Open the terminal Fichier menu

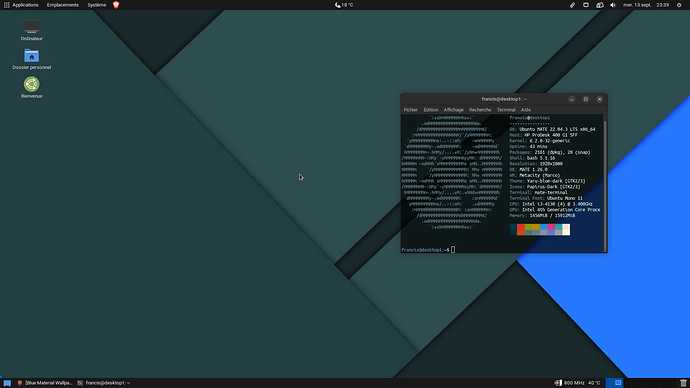tap(411, 110)
